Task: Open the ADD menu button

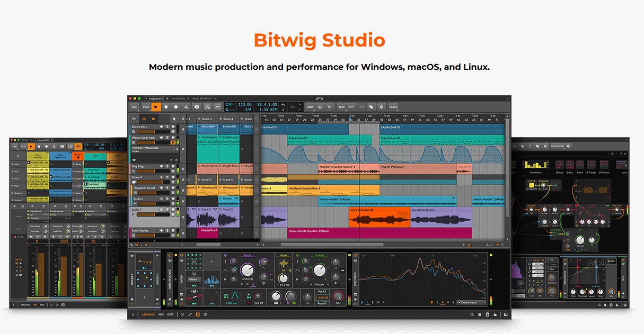Action: tap(310, 106)
